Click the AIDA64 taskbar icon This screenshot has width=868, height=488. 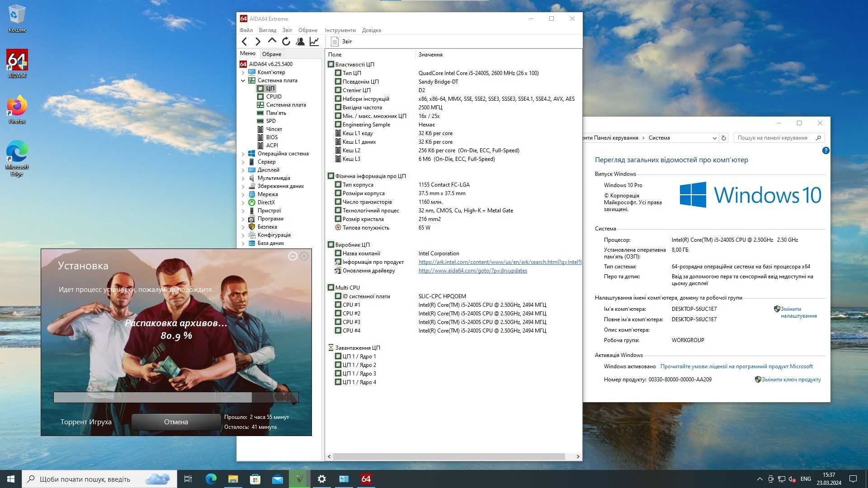pos(366,479)
